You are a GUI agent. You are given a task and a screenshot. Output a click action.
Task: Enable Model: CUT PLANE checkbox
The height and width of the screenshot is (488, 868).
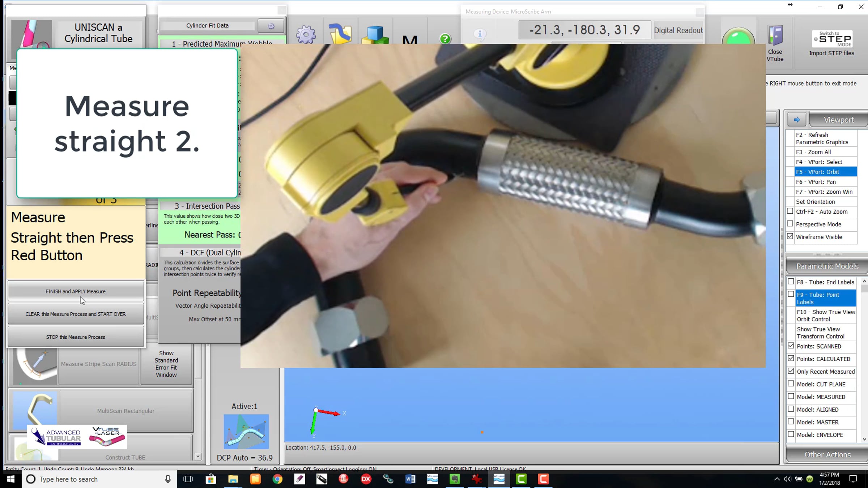pos(791,384)
